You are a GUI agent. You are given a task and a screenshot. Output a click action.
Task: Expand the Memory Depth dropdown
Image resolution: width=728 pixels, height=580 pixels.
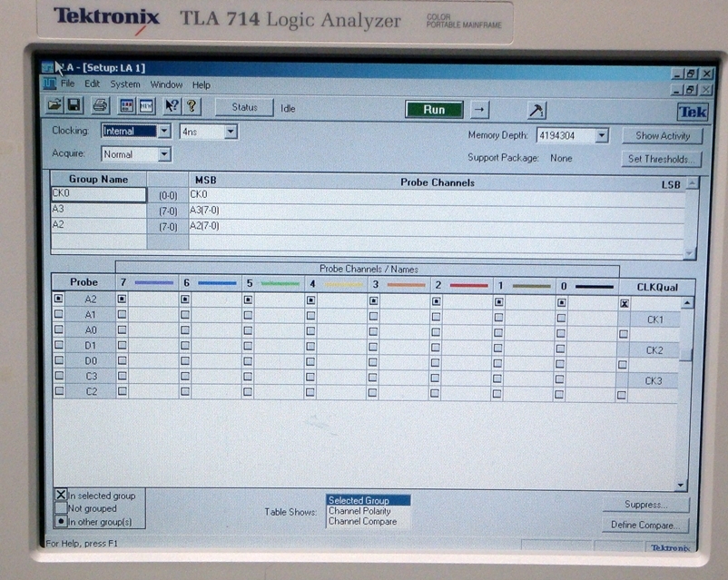[x=602, y=135]
